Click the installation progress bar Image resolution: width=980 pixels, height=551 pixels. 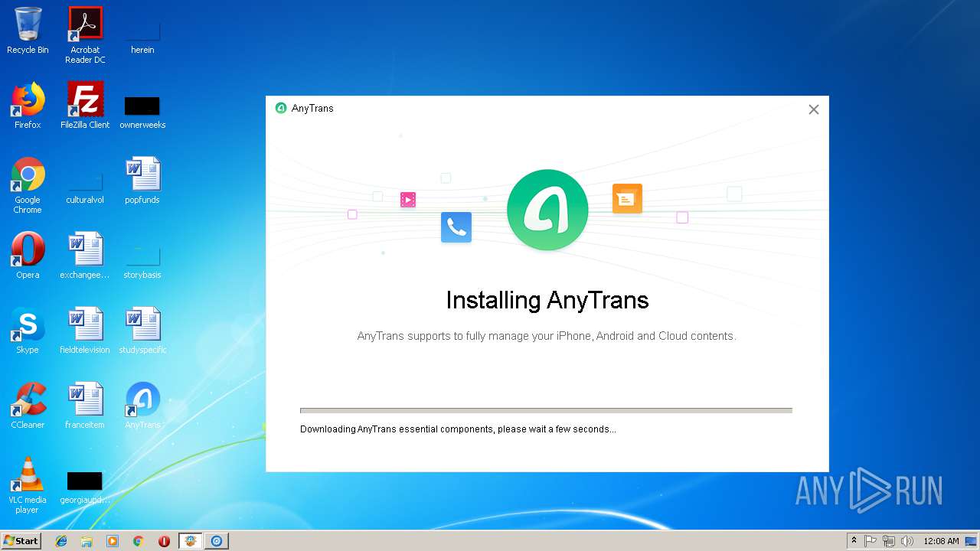(546, 410)
